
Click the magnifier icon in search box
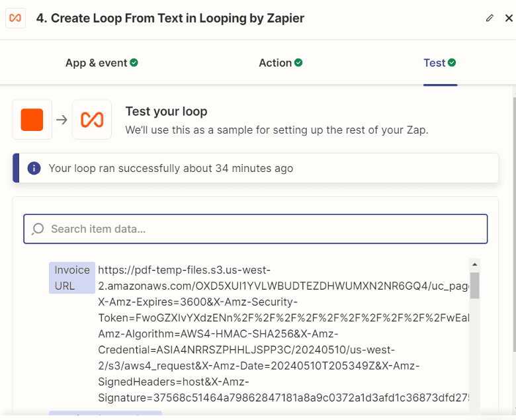click(x=38, y=229)
